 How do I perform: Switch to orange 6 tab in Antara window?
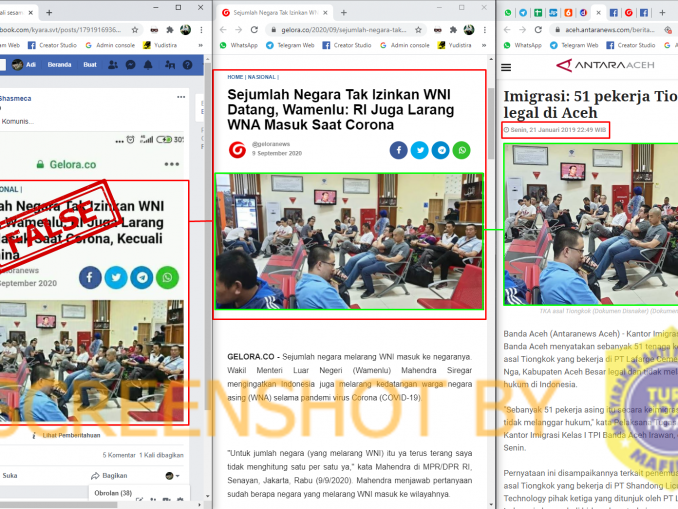pyautogui.click(x=568, y=13)
